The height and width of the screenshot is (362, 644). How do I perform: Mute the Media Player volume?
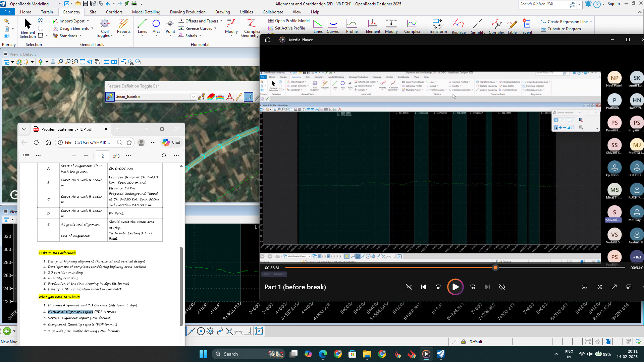click(x=599, y=287)
